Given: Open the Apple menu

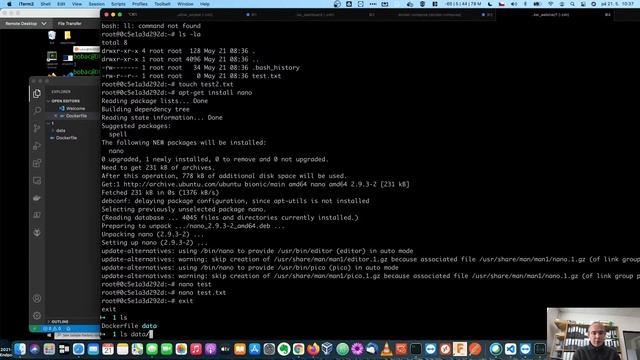Looking at the screenshot, I should 9,4.
